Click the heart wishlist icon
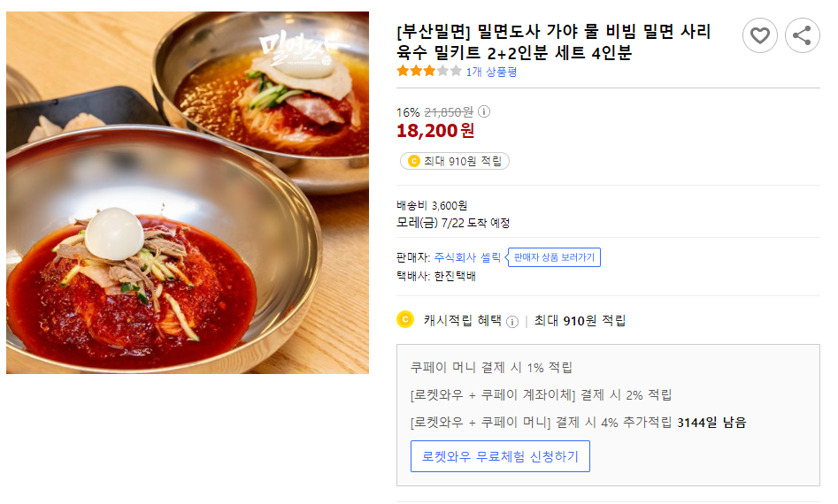The height and width of the screenshot is (504, 838). pos(759,35)
